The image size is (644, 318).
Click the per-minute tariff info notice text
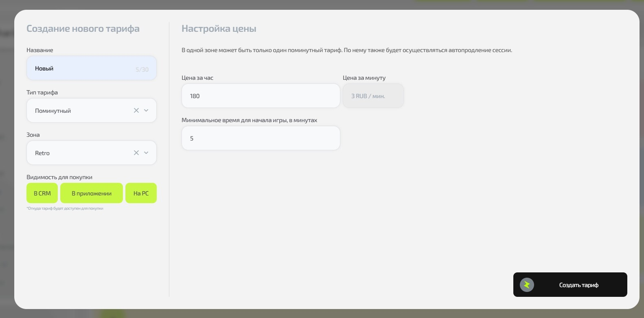pyautogui.click(x=346, y=50)
